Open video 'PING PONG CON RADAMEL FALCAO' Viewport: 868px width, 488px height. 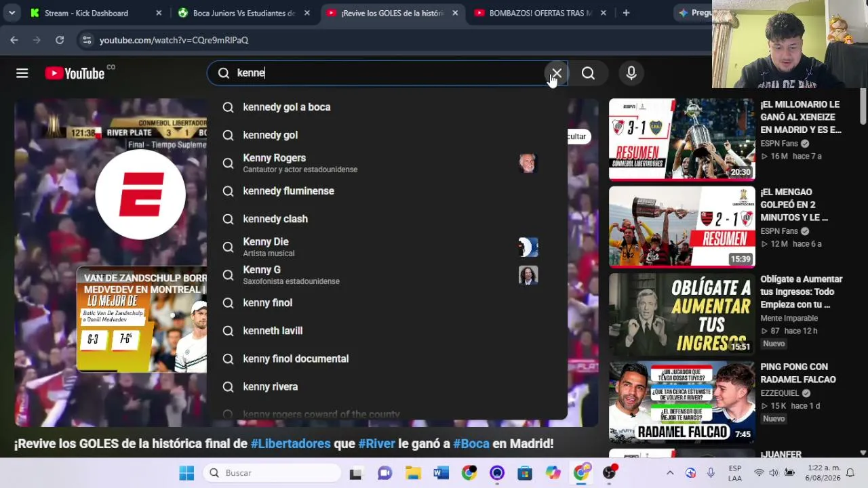tap(798, 373)
